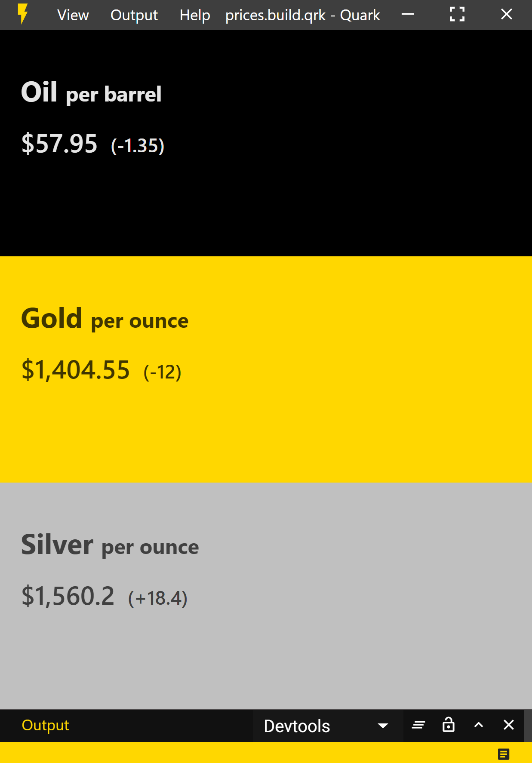Click the Oil price $57.95
This screenshot has height=763, width=532.
pos(59,144)
